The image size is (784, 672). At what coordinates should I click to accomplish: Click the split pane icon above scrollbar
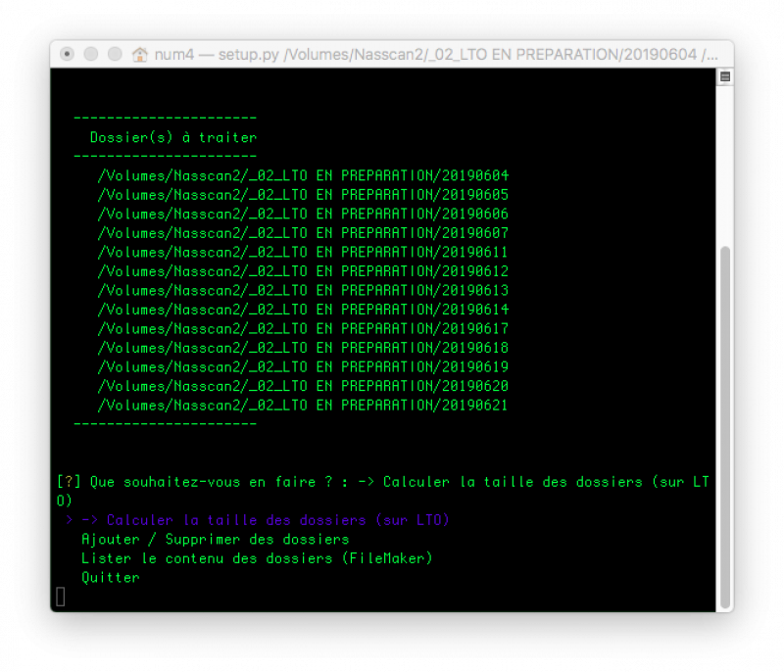pos(725,76)
